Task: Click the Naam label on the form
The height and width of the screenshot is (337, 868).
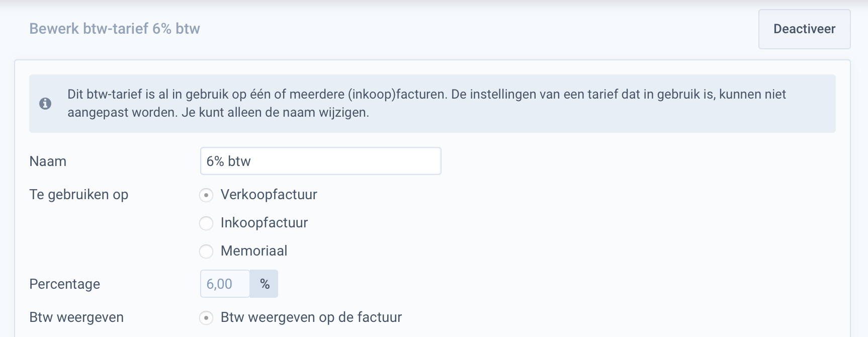Action: click(48, 161)
